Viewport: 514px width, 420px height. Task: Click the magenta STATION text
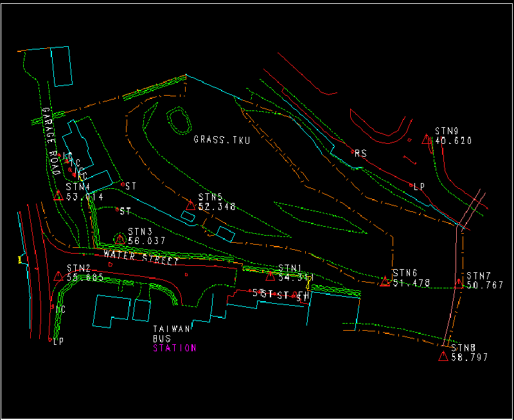click(174, 349)
